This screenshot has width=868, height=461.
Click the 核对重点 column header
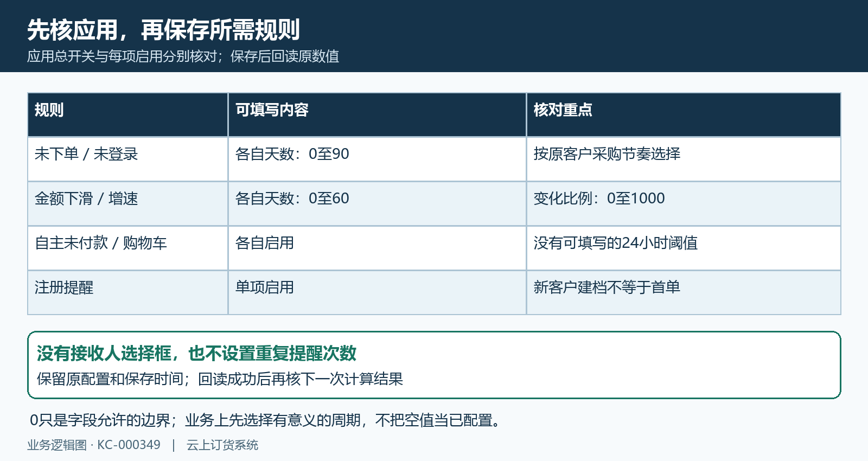tap(684, 115)
